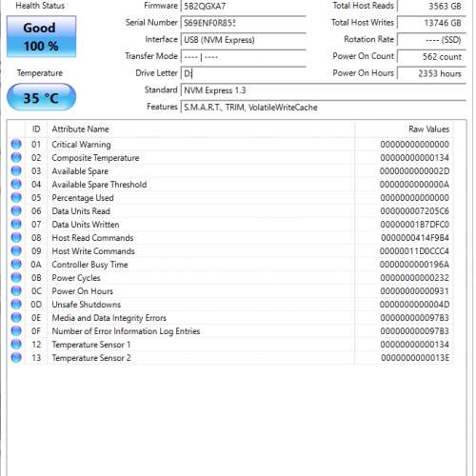Select the Unsafe Shutdowns attribute name
476x476 pixels.
pos(86,305)
